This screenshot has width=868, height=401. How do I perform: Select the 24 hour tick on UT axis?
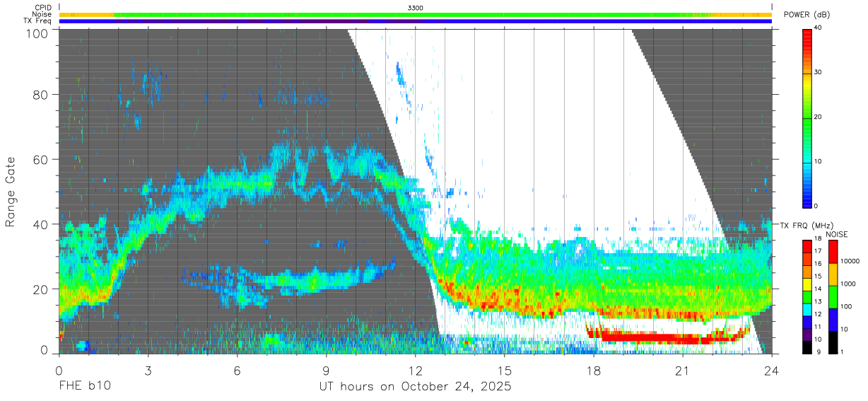coord(772,370)
